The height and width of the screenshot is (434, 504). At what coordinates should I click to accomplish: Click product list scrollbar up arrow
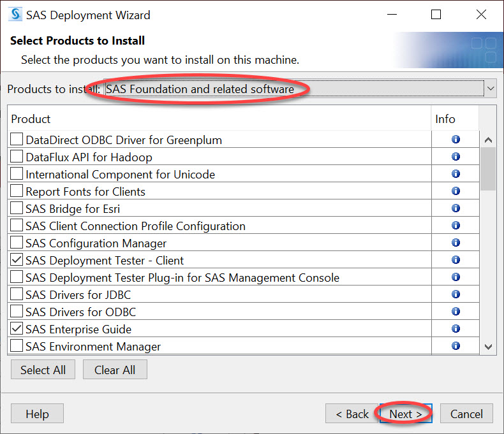[x=488, y=140]
